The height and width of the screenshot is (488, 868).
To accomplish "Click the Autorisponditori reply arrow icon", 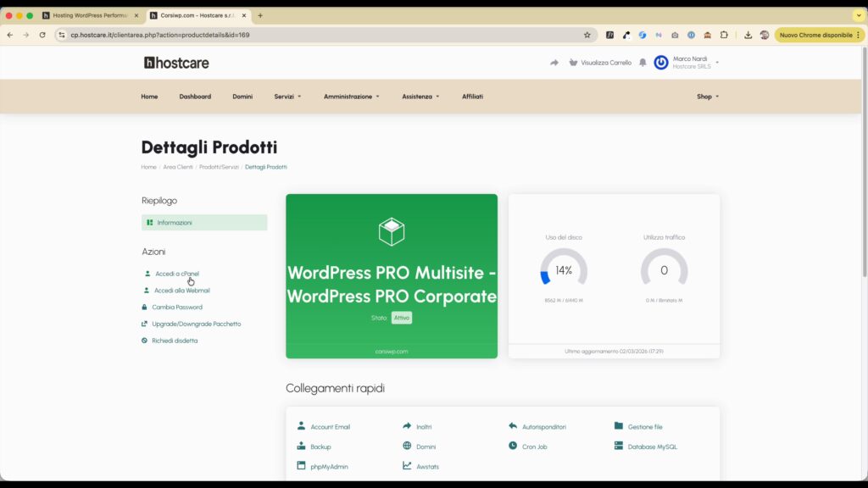I will coord(513,426).
